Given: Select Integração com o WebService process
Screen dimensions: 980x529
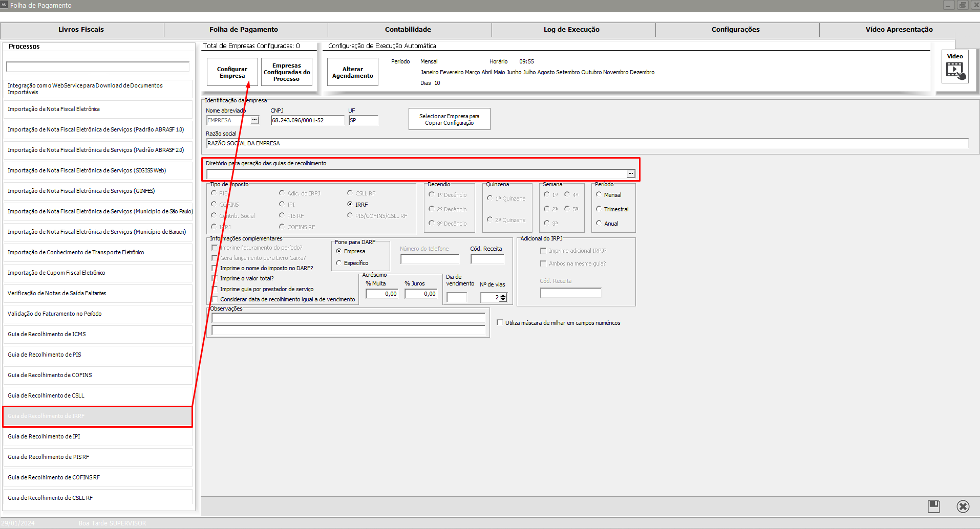Looking at the screenshot, I should coord(98,89).
